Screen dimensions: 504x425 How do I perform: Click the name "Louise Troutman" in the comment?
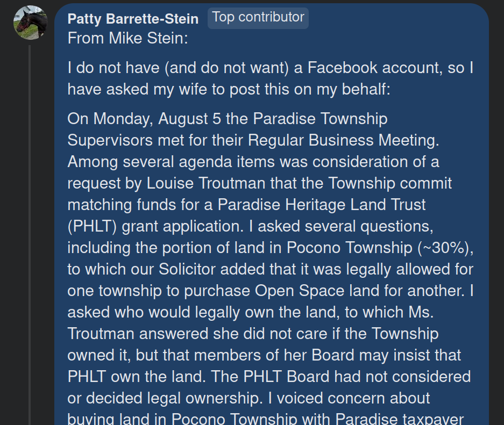(x=207, y=183)
